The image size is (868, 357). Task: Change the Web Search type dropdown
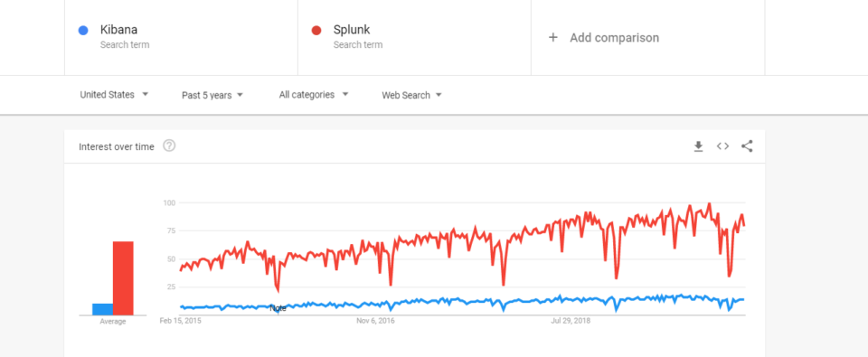[412, 95]
